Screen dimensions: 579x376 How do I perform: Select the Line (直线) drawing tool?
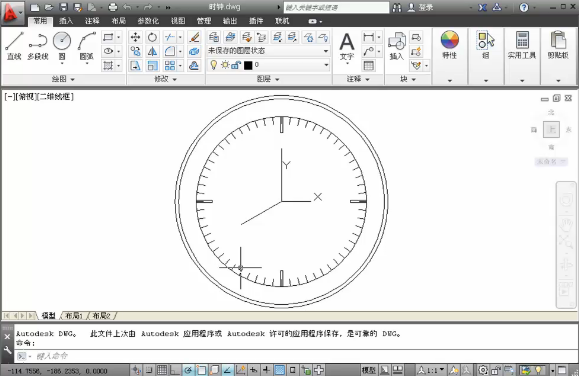click(x=14, y=46)
